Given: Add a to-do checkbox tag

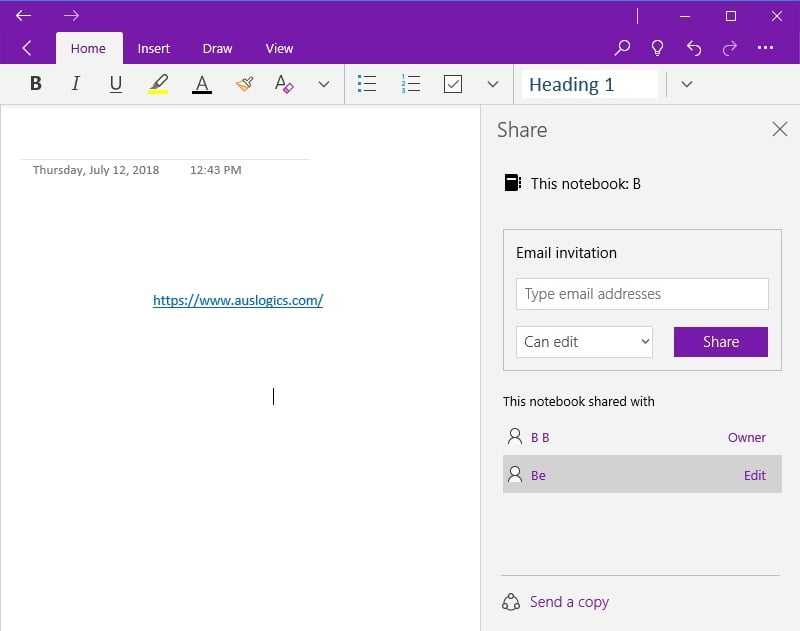Looking at the screenshot, I should coord(453,84).
